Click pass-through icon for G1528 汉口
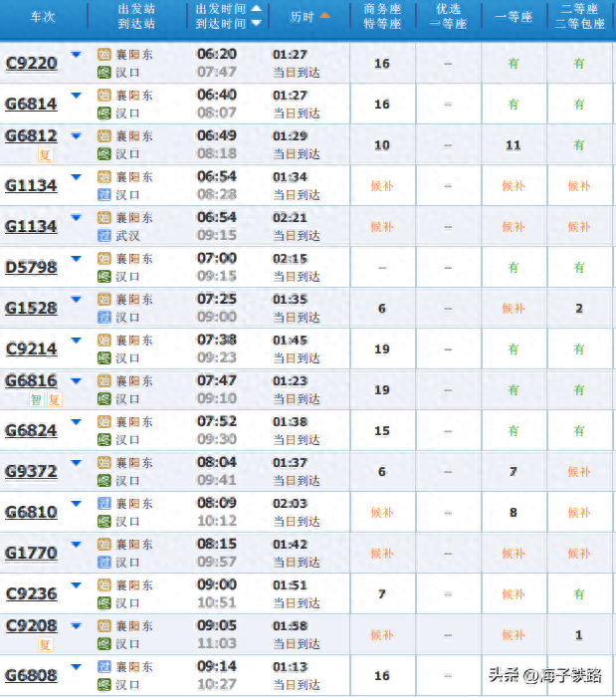This screenshot has width=616, height=697. 103,317
